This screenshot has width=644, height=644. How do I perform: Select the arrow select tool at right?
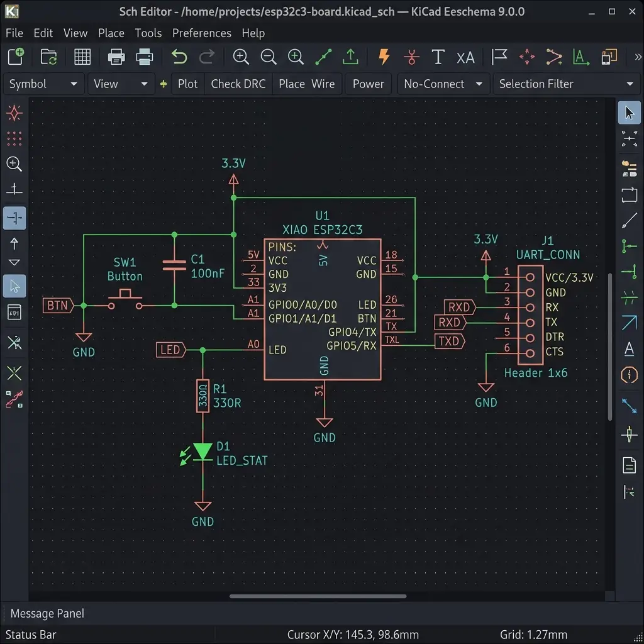click(x=629, y=113)
